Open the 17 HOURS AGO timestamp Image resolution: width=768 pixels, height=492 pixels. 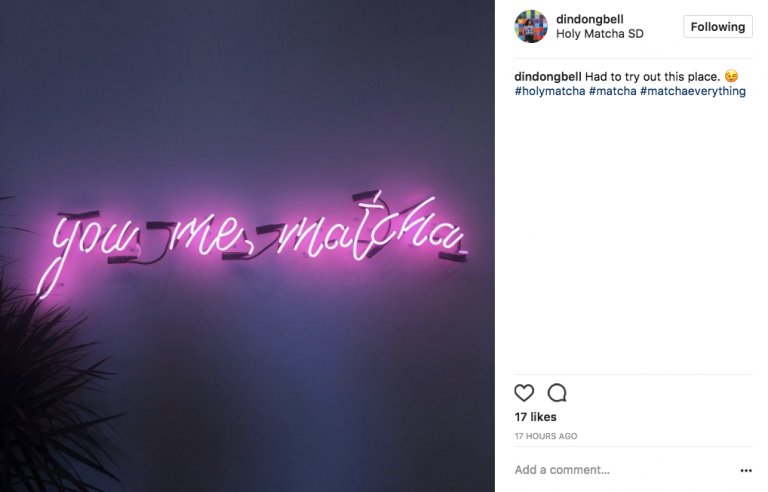pos(546,436)
